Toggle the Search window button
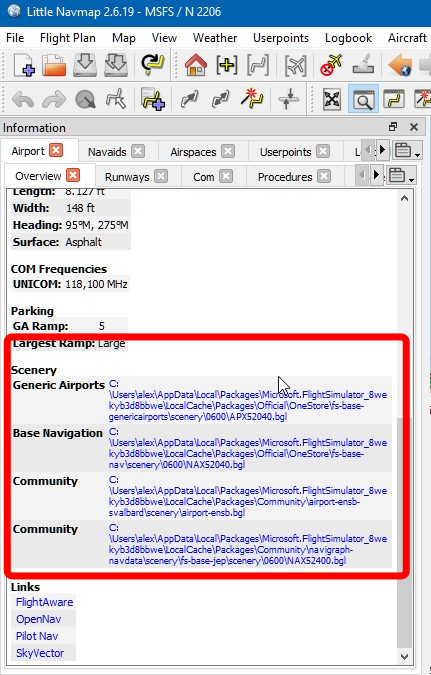 (x=363, y=100)
